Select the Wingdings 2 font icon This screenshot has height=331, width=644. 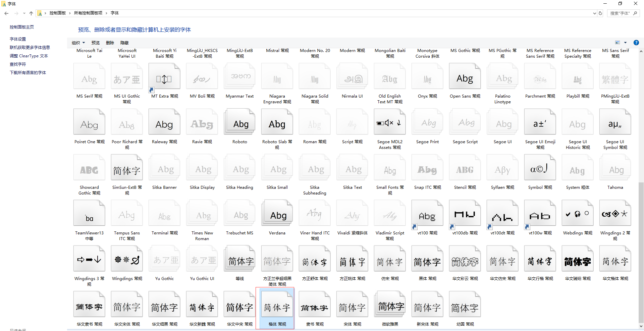coord(615,213)
